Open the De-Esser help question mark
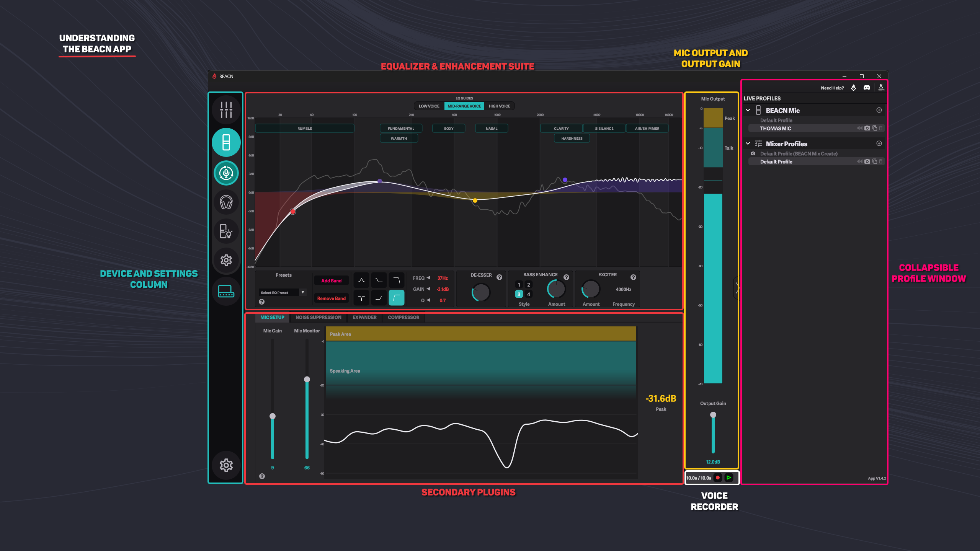The image size is (980, 551). [x=499, y=277]
